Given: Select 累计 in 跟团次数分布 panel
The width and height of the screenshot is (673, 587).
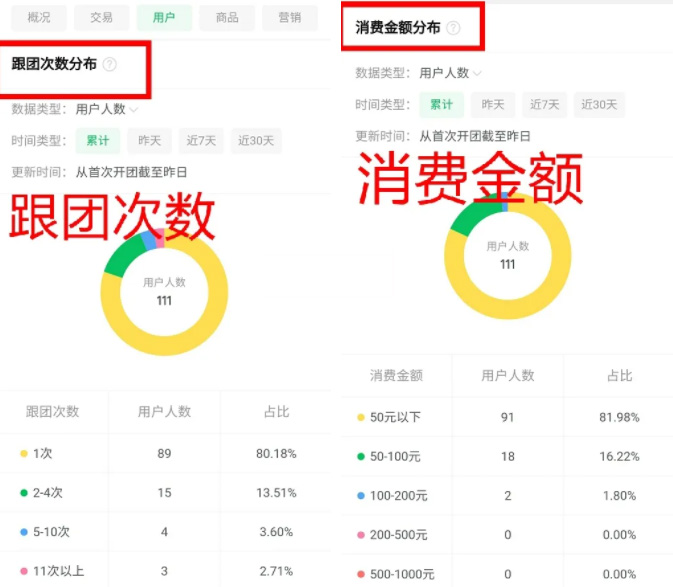Looking at the screenshot, I should tap(98, 141).
